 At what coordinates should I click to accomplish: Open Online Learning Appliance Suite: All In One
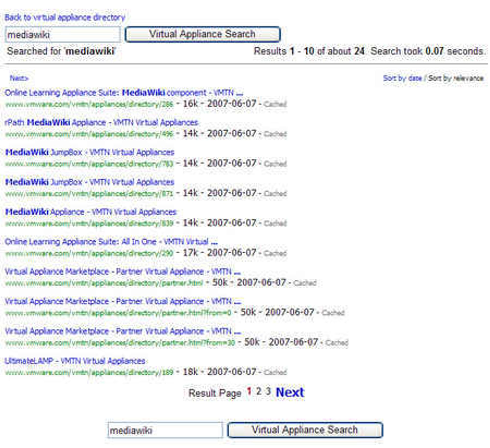pyautogui.click(x=111, y=242)
